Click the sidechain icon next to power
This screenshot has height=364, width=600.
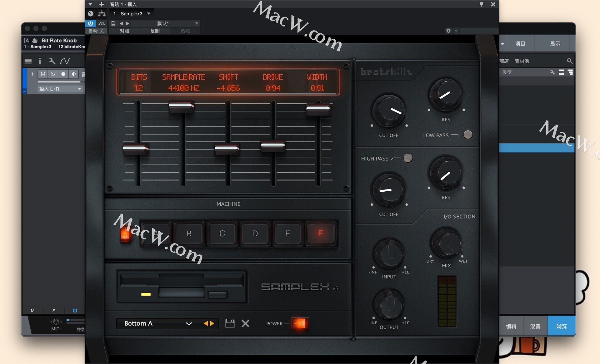click(102, 23)
